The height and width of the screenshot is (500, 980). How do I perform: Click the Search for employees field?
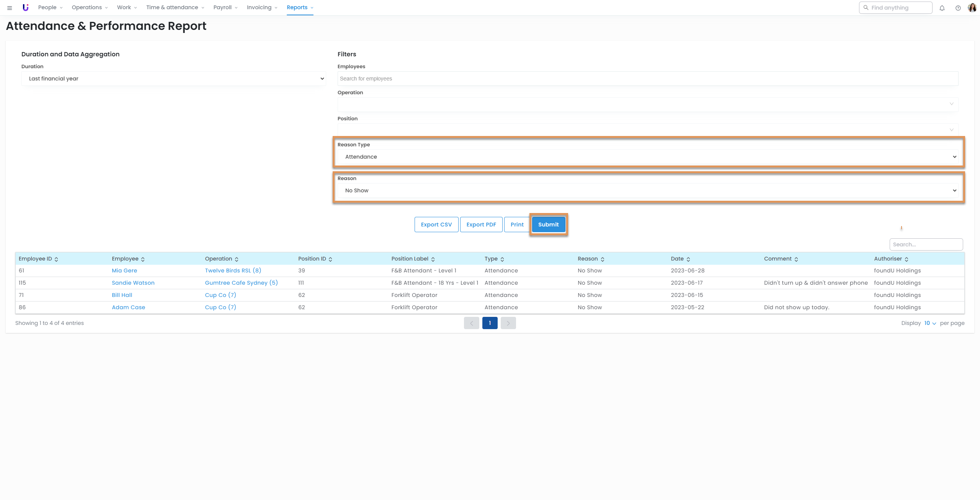[648, 79]
